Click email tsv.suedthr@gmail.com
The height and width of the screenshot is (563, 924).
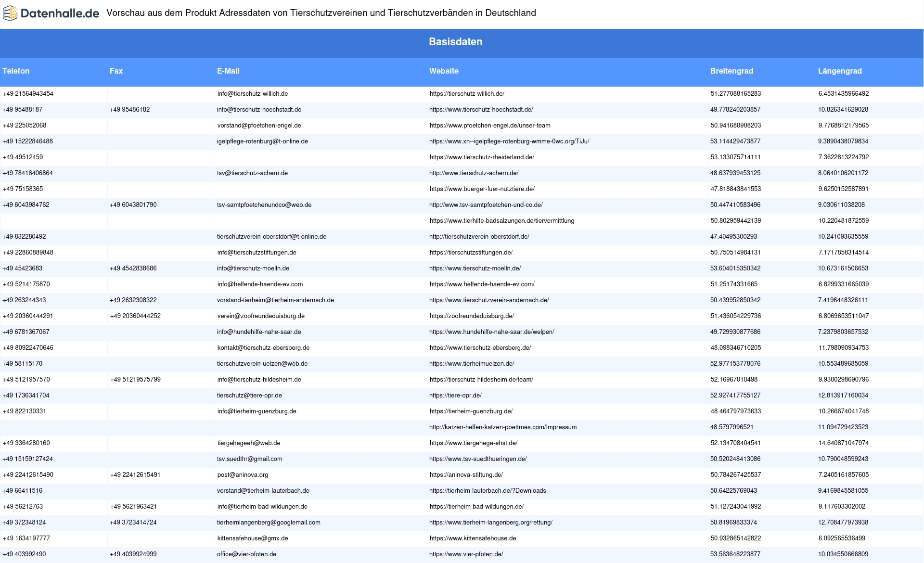[x=250, y=459]
